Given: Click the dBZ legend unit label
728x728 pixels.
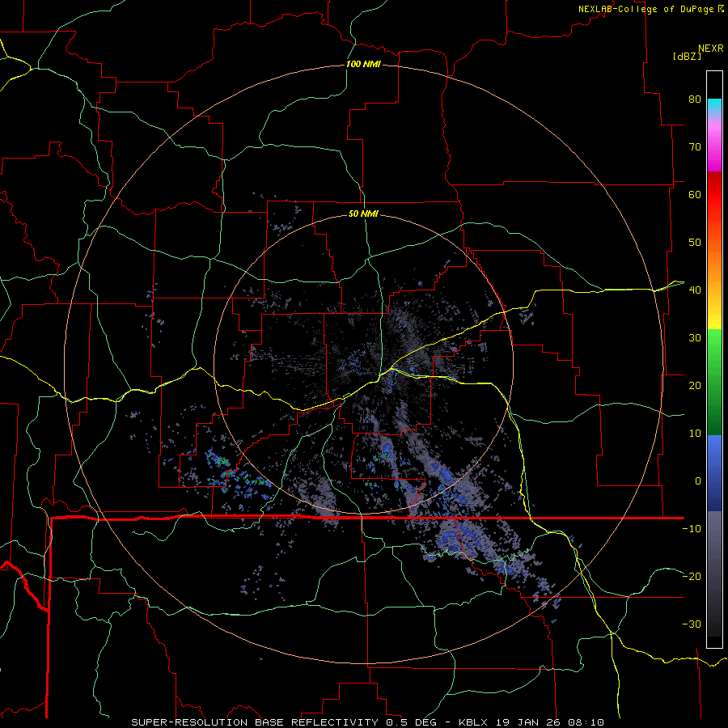Looking at the screenshot, I should click(x=687, y=56).
